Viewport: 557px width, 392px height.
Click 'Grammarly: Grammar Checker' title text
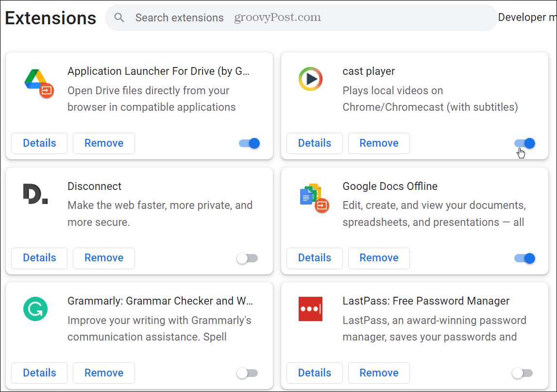(160, 301)
